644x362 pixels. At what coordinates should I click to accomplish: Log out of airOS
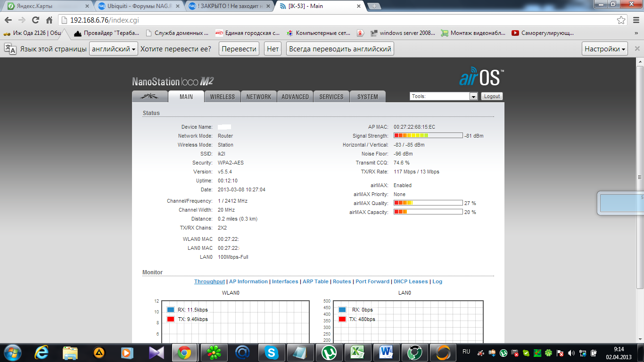[492, 96]
